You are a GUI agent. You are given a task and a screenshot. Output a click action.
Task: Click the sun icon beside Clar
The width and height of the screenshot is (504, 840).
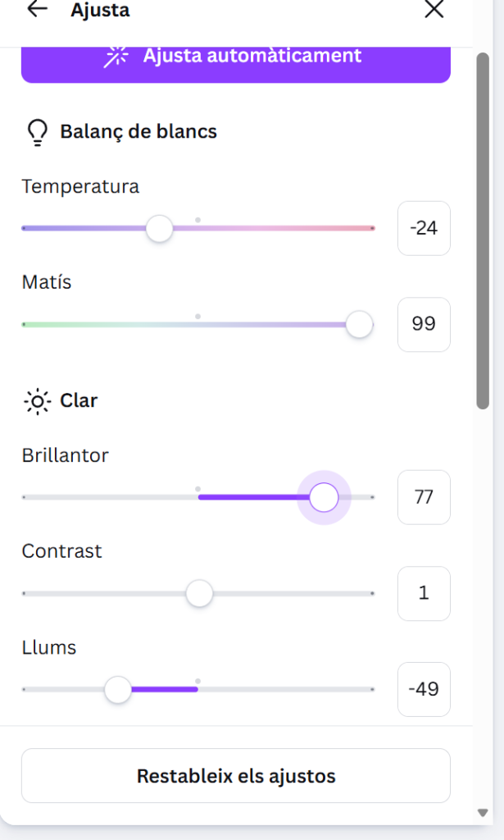(38, 401)
